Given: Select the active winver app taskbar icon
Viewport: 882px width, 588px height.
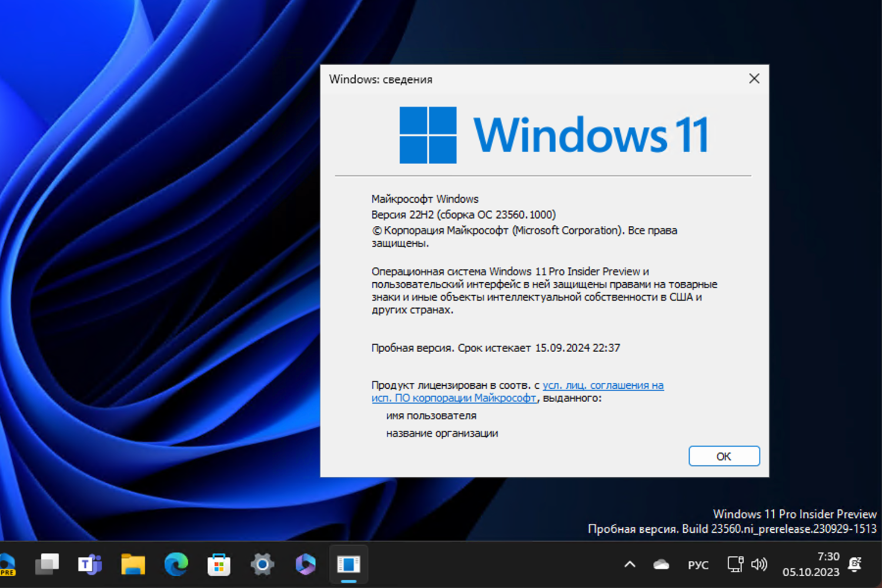Looking at the screenshot, I should [348, 564].
